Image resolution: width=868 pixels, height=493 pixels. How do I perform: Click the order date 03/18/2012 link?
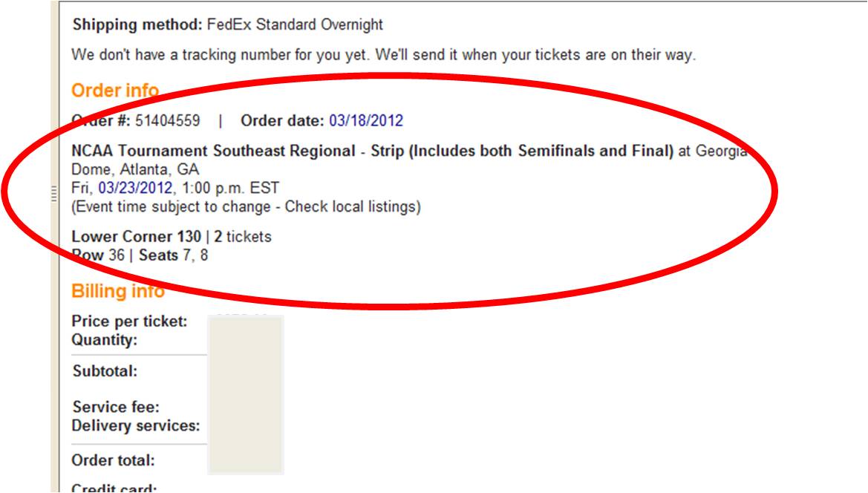point(366,121)
